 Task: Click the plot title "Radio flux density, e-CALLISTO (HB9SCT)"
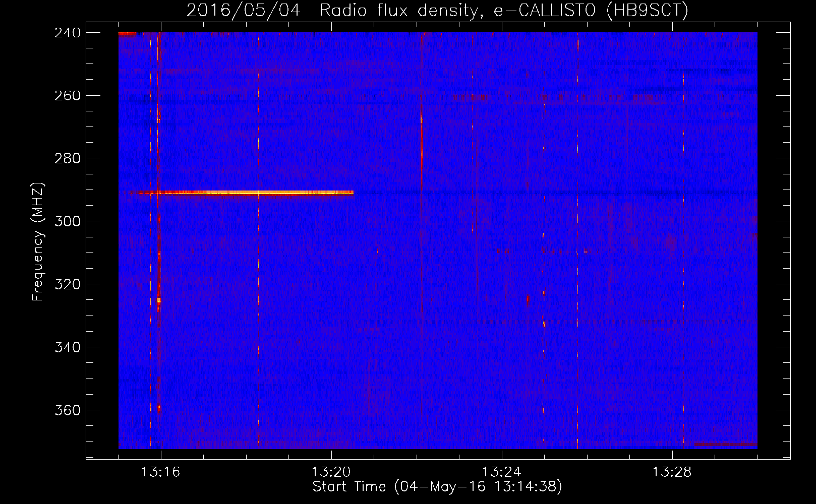click(x=504, y=11)
